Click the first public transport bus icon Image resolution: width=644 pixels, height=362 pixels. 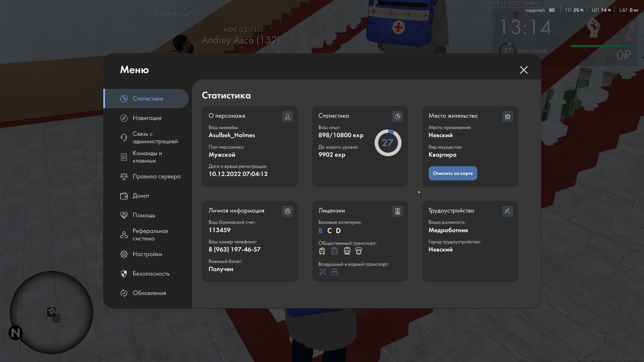[322, 251]
